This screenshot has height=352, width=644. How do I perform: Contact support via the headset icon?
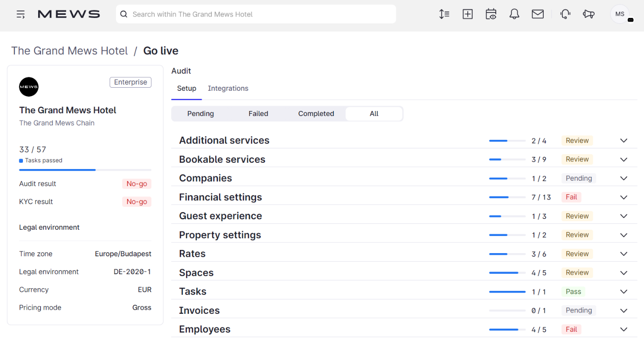(x=565, y=14)
